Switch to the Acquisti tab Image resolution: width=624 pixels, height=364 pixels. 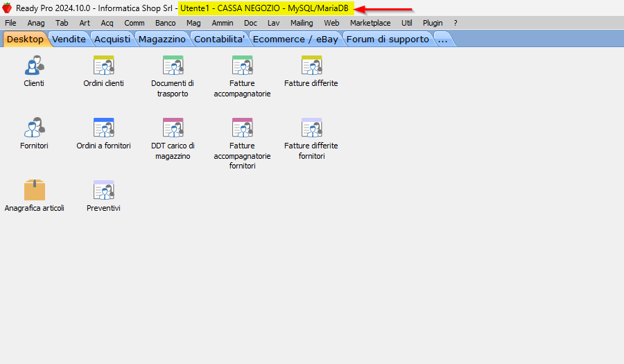tap(112, 39)
